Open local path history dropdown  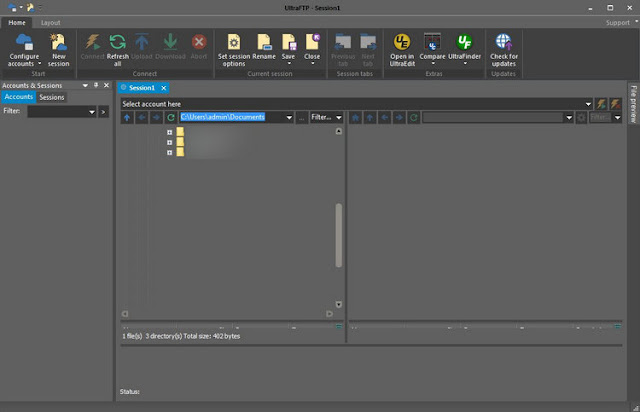tap(289, 118)
